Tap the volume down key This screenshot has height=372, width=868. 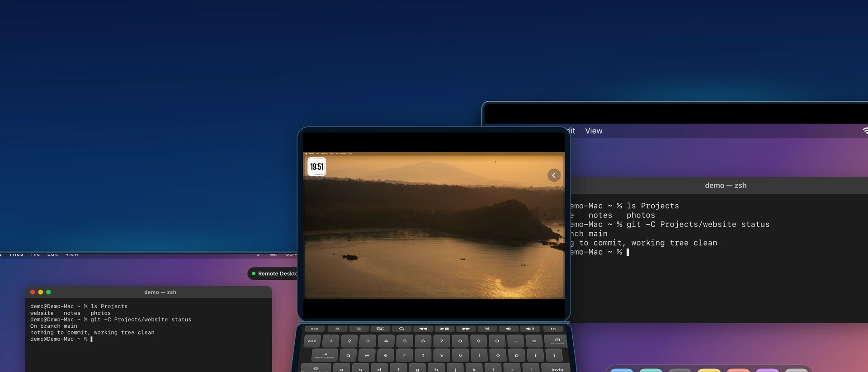(x=509, y=329)
